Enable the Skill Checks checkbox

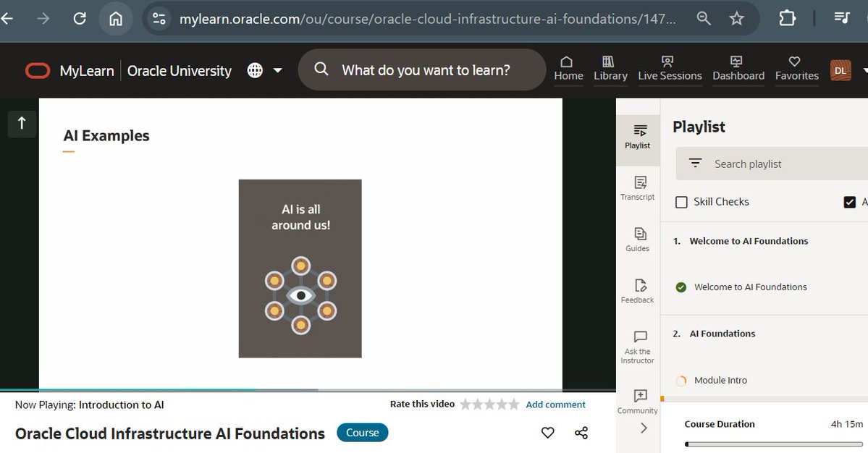(681, 202)
